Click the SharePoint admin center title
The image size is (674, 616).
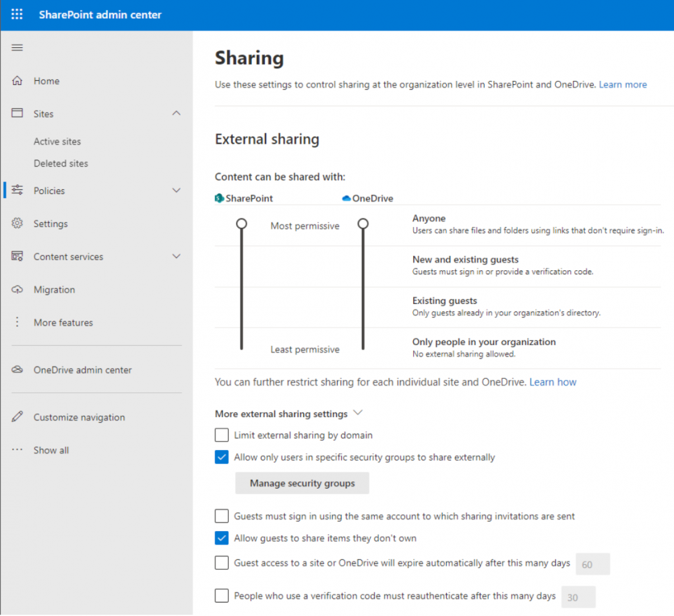(x=100, y=15)
